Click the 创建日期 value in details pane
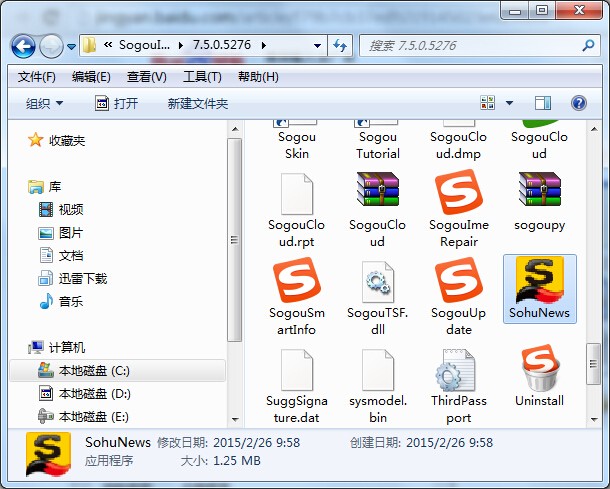Image resolution: width=610 pixels, height=489 pixels. point(449,442)
